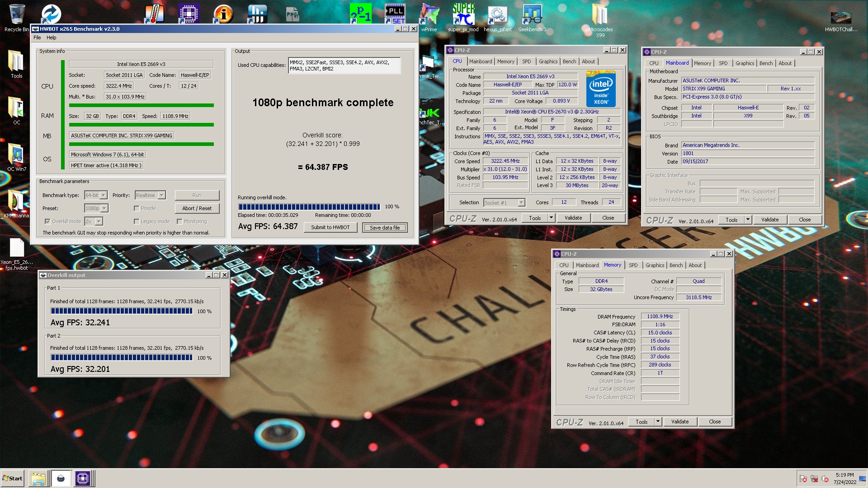Open Action Center flag tray icon

pos(803,479)
